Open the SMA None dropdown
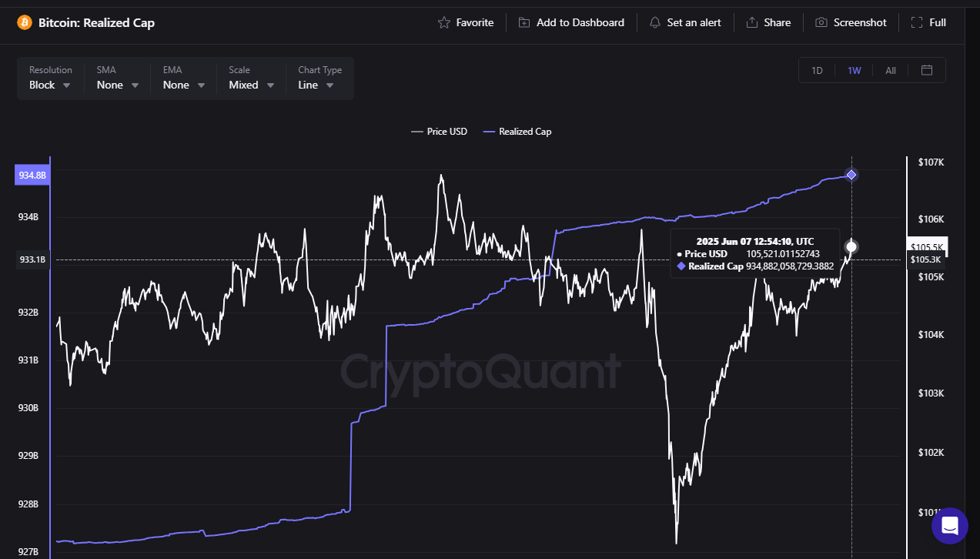Viewport: 980px width, 559px height. click(118, 85)
